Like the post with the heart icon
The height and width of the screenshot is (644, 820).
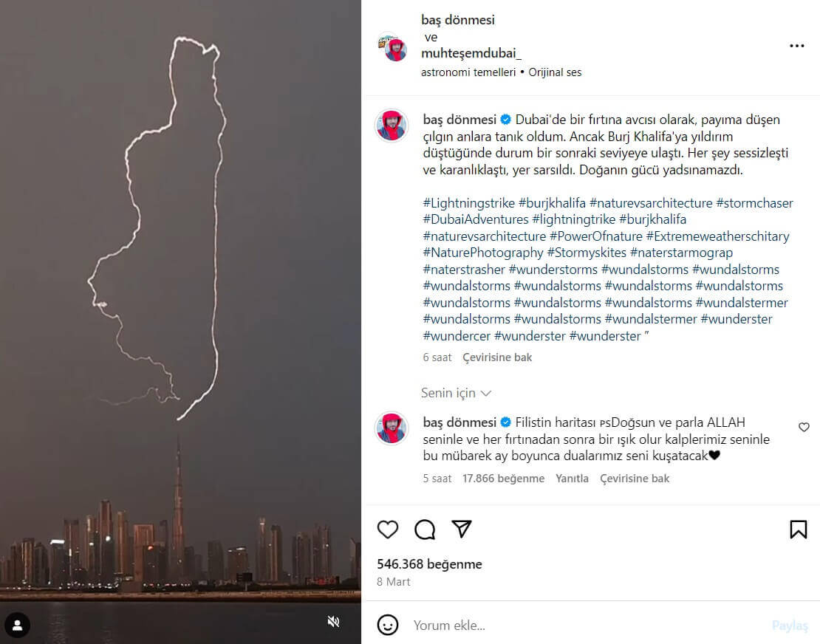coord(388,530)
